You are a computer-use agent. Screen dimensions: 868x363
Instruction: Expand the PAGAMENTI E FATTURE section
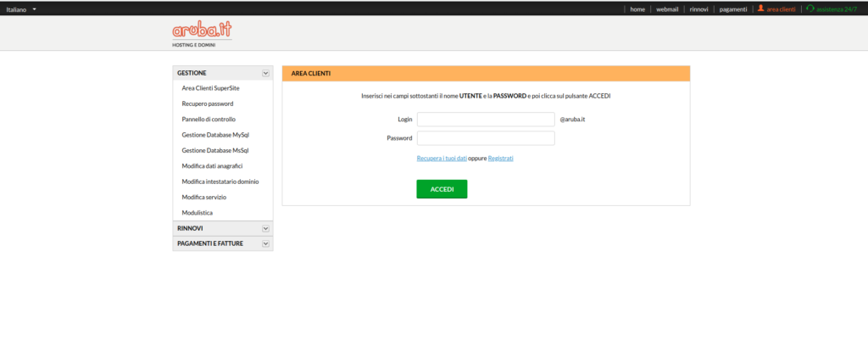tap(265, 244)
